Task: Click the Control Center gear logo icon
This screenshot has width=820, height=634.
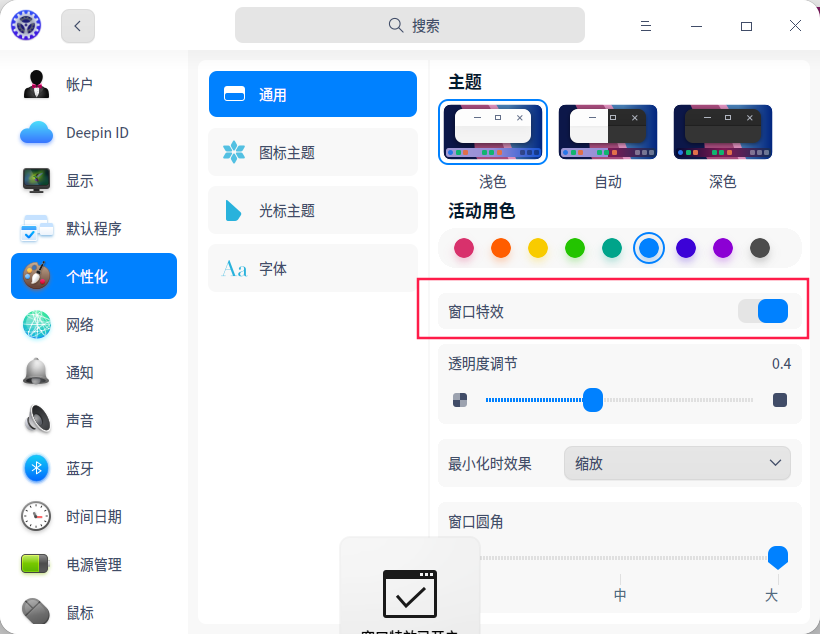Action: 26,25
